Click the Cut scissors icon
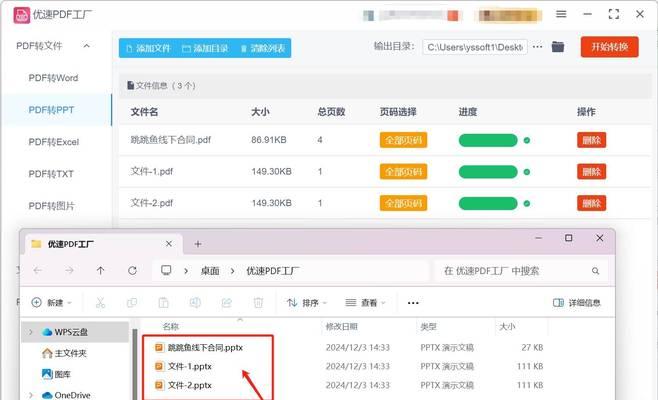Screen dimensions: 658x400 pyautogui.click(x=100, y=303)
